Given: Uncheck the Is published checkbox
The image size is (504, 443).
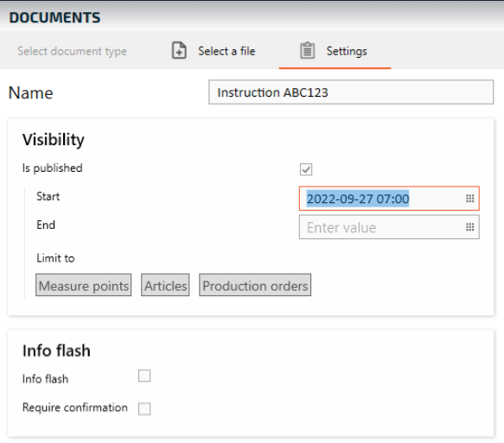Looking at the screenshot, I should (306, 169).
